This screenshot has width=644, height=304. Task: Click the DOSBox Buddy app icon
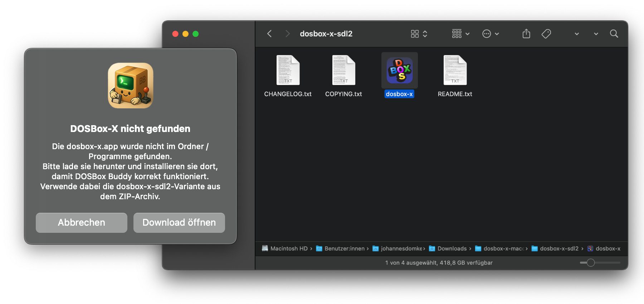(131, 85)
